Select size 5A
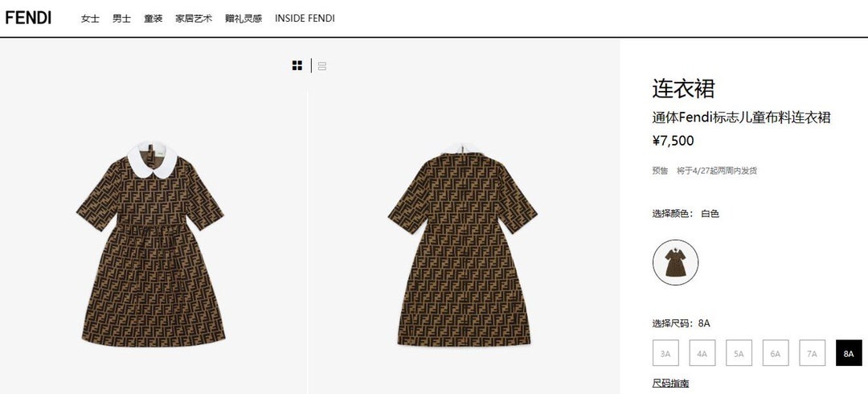 tap(739, 353)
